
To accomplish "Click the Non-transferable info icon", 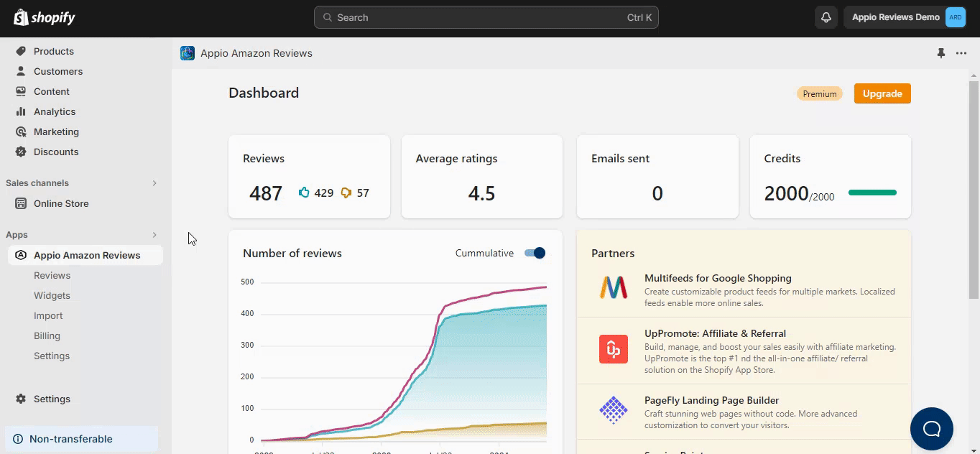I will (x=18, y=439).
